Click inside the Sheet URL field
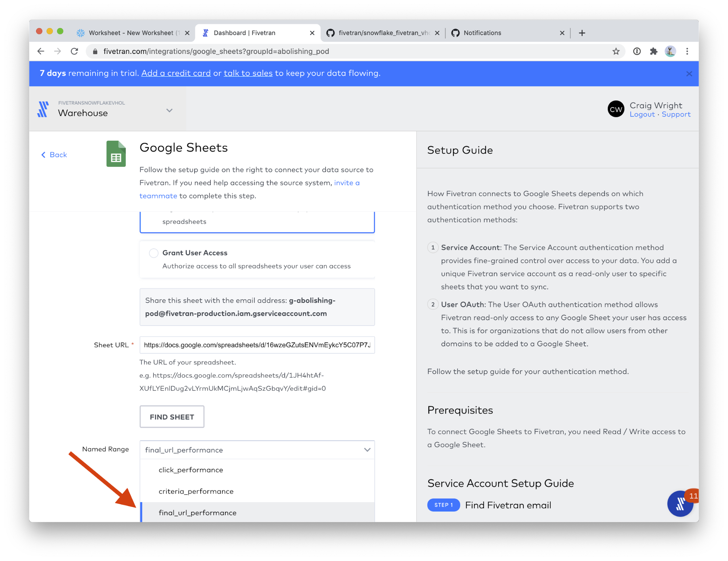 tap(257, 345)
